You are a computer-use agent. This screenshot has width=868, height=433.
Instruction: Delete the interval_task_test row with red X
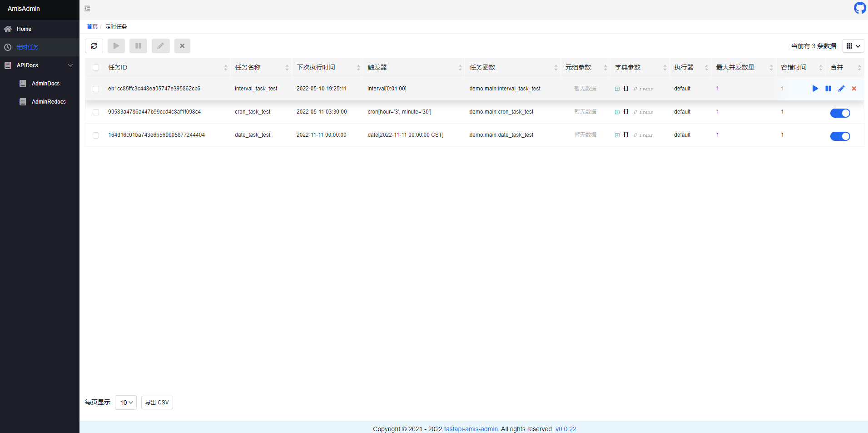[x=854, y=89]
